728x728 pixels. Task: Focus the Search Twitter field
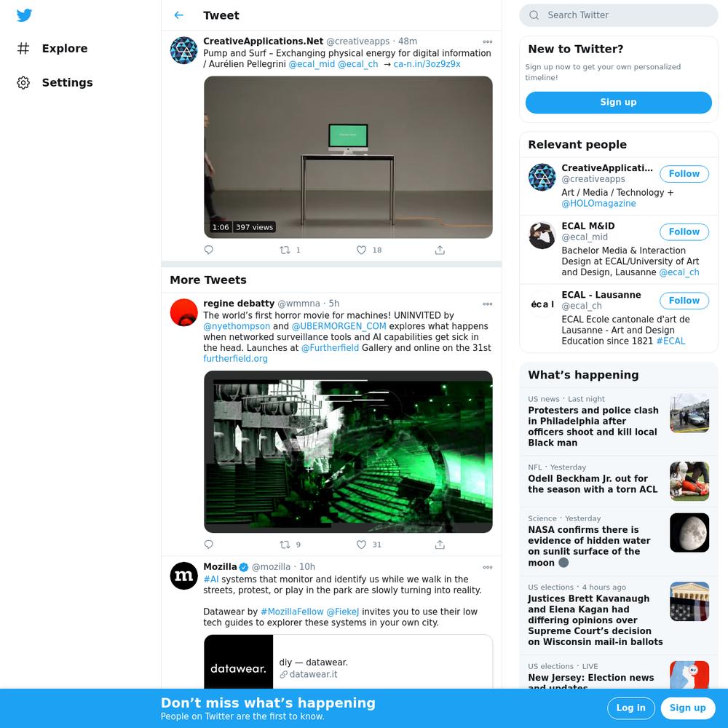(x=618, y=15)
